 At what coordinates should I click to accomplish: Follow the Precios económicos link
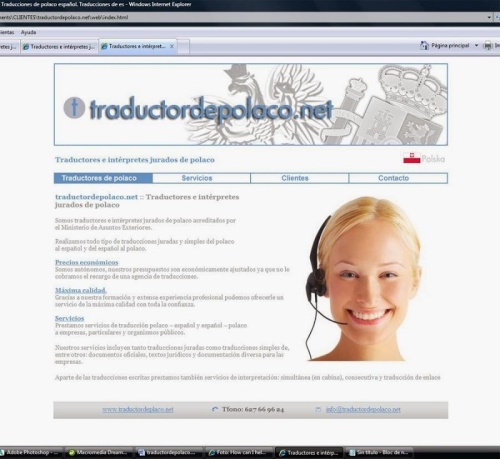coord(87,262)
